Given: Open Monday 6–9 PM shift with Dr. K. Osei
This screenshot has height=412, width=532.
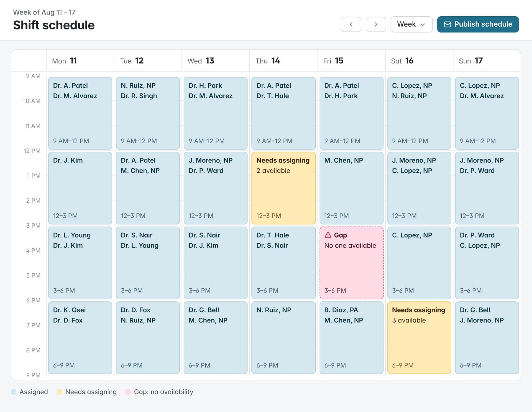Looking at the screenshot, I should [x=80, y=338].
